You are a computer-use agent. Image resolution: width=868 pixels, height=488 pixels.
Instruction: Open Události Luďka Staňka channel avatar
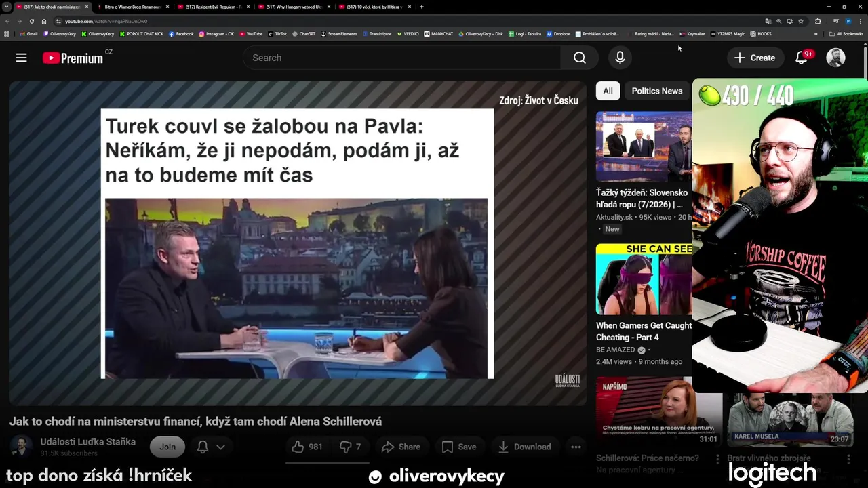click(22, 447)
